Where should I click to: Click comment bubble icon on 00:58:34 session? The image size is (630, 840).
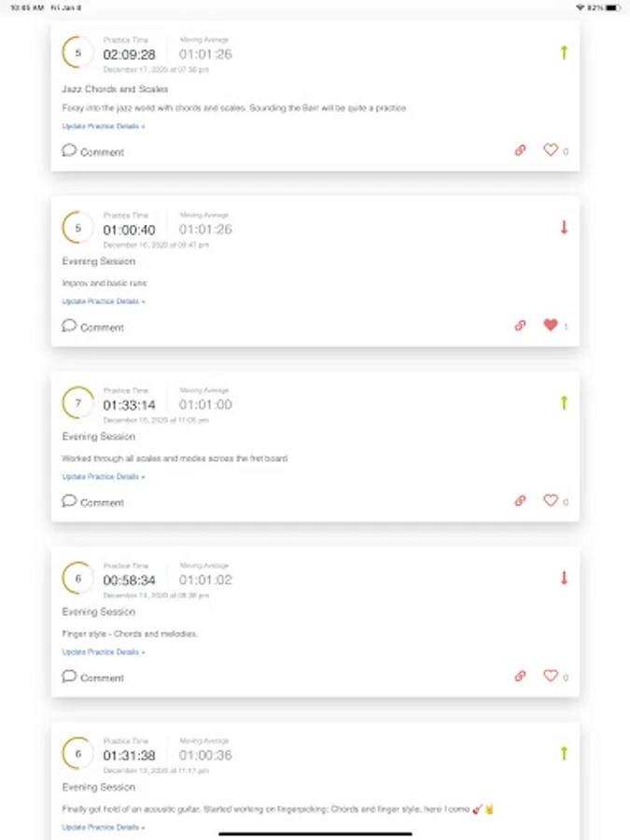pyautogui.click(x=69, y=677)
